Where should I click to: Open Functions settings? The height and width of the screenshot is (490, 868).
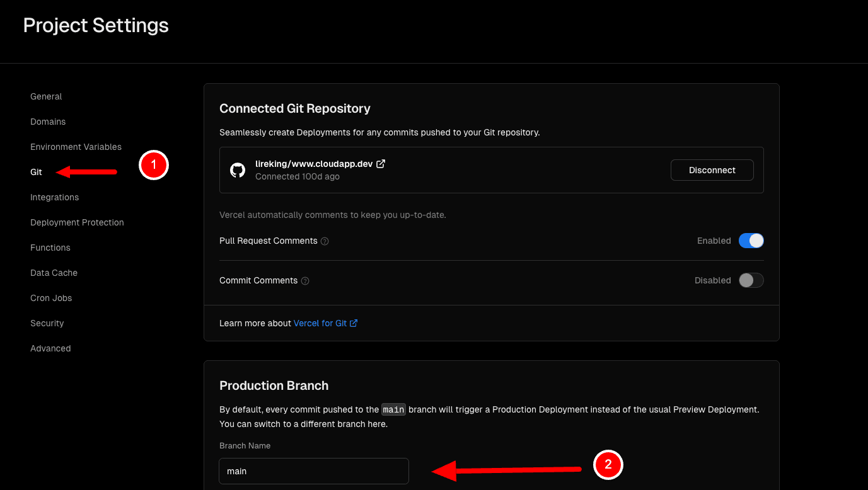pos(50,248)
